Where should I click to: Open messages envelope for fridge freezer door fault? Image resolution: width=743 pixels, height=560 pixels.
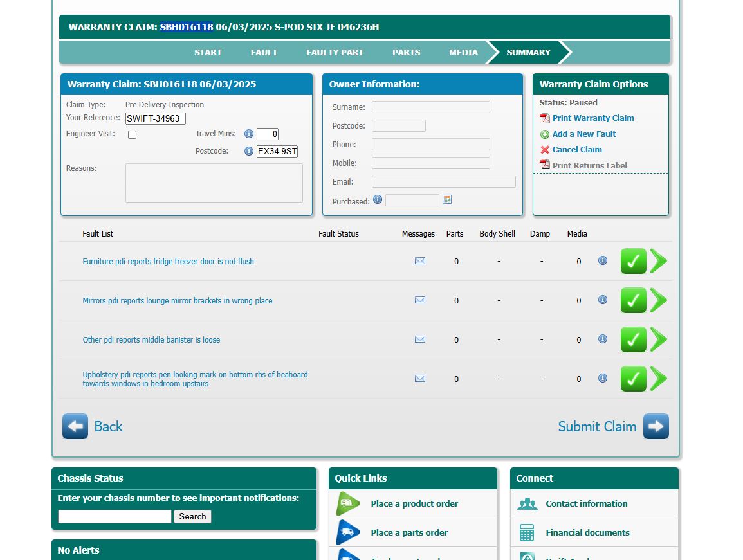[420, 261]
